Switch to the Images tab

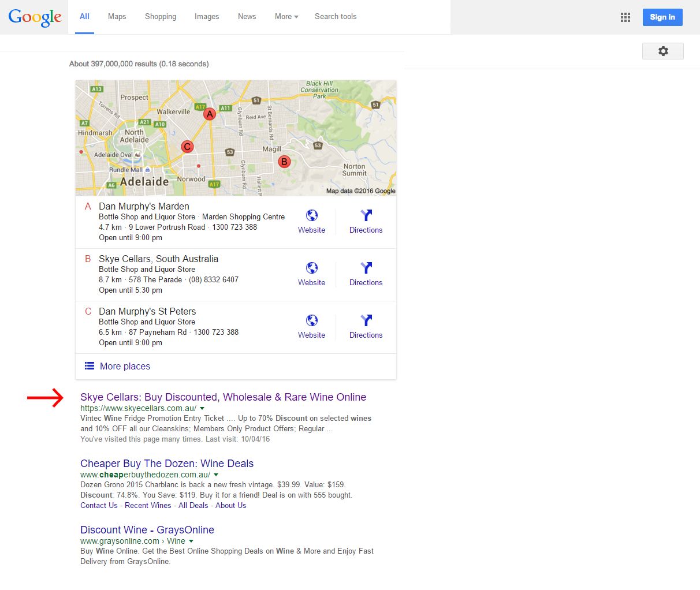tap(207, 17)
